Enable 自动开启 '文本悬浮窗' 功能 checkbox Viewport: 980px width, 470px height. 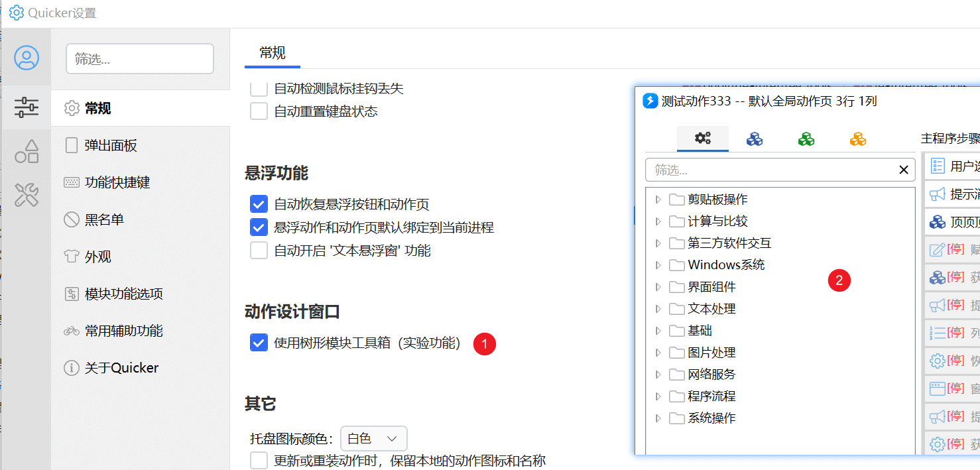259,251
